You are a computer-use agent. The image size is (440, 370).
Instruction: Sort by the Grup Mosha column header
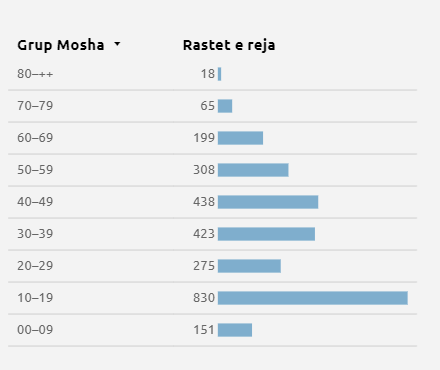click(x=61, y=45)
